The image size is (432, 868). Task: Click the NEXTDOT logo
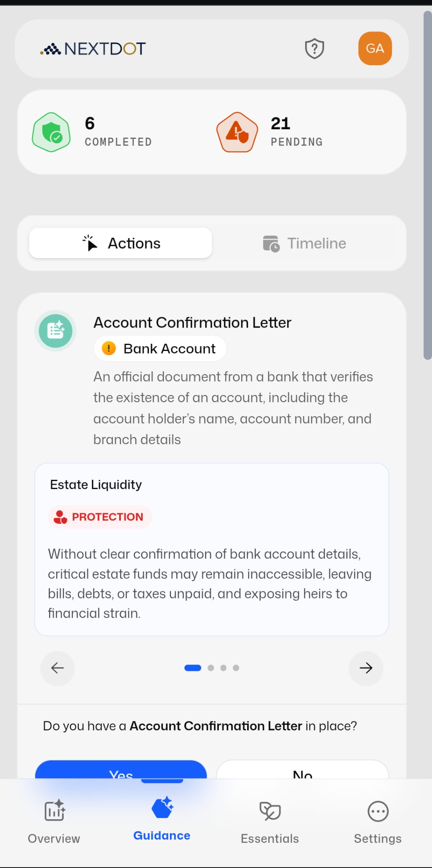click(x=93, y=49)
